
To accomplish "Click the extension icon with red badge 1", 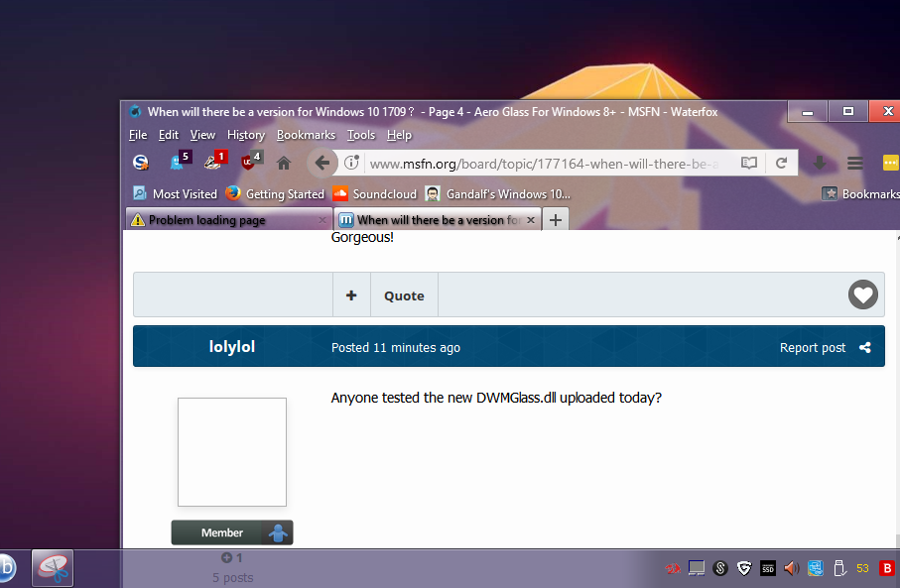I will click(x=215, y=162).
